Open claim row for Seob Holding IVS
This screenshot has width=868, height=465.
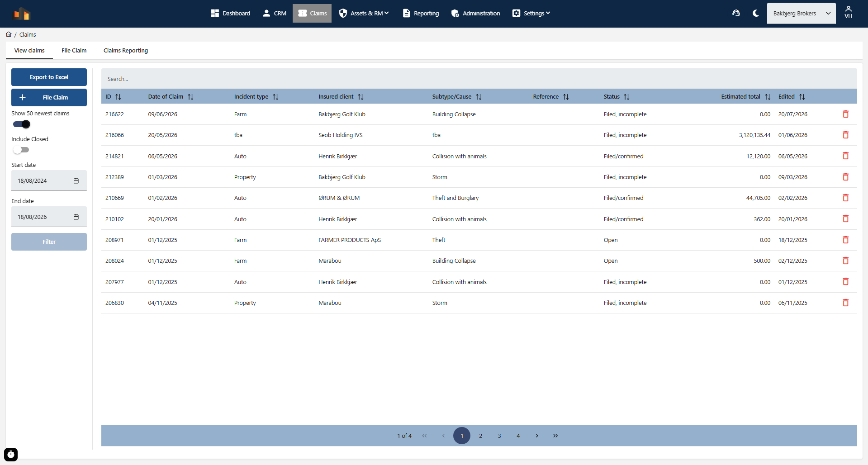tap(479, 135)
